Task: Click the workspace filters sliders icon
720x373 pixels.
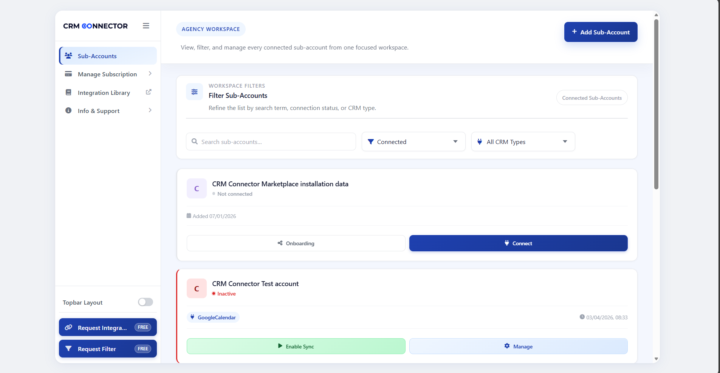Action: click(x=194, y=92)
